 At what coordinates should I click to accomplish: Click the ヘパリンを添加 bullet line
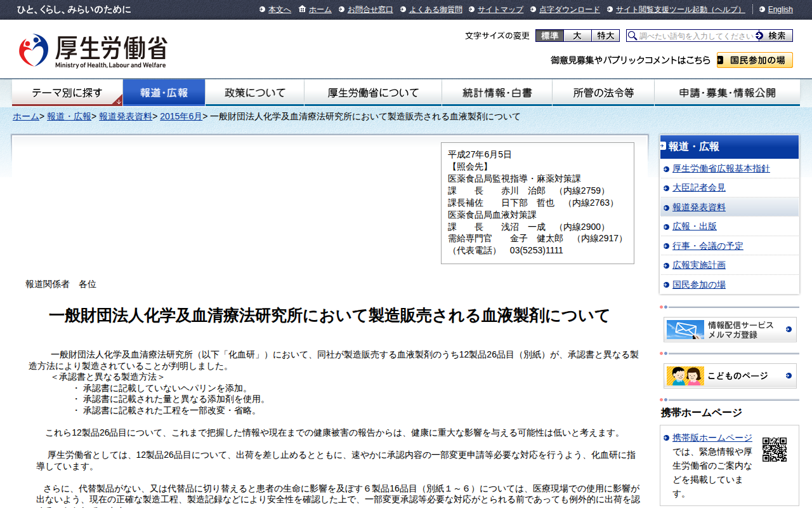[161, 388]
